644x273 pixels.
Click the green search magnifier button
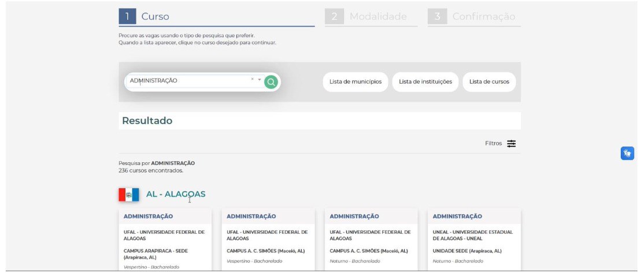click(271, 82)
